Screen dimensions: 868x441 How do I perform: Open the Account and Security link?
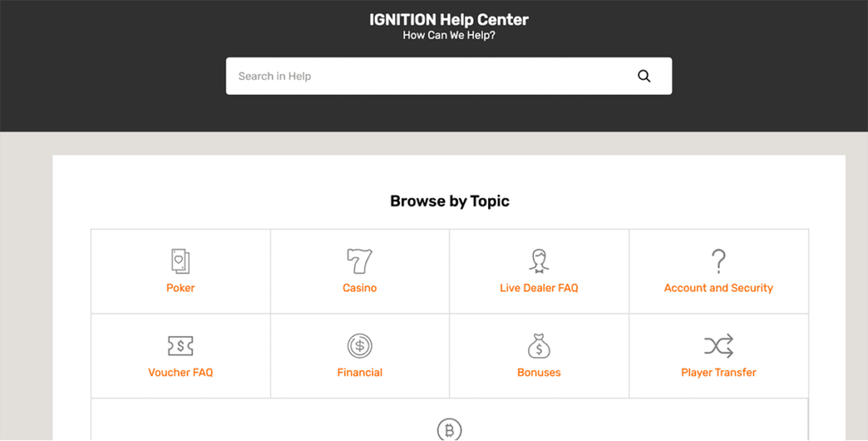click(719, 288)
